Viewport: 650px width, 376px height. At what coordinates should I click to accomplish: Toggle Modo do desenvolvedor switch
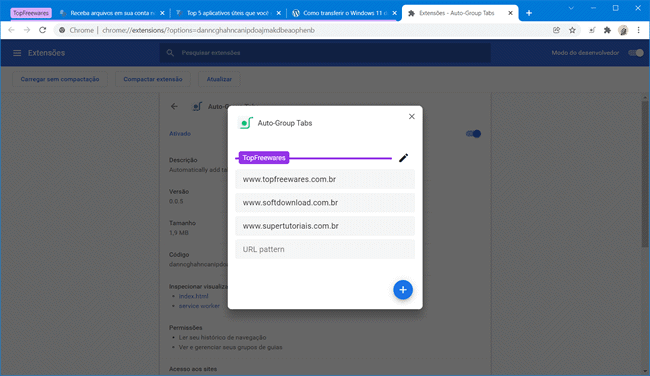[635, 53]
